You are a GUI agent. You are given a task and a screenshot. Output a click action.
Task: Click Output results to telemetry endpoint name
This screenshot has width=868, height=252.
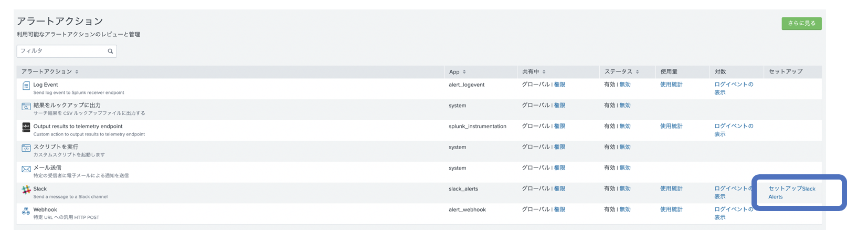pyautogui.click(x=78, y=126)
